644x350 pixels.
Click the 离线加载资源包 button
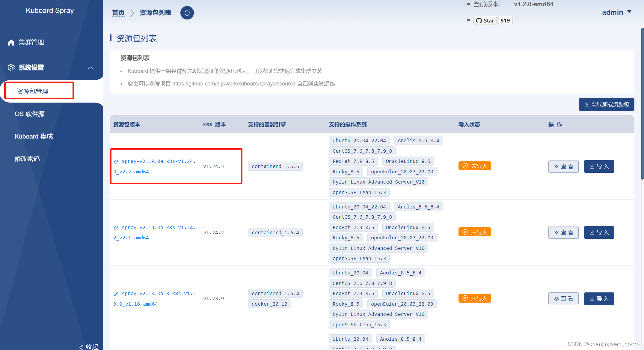(606, 104)
